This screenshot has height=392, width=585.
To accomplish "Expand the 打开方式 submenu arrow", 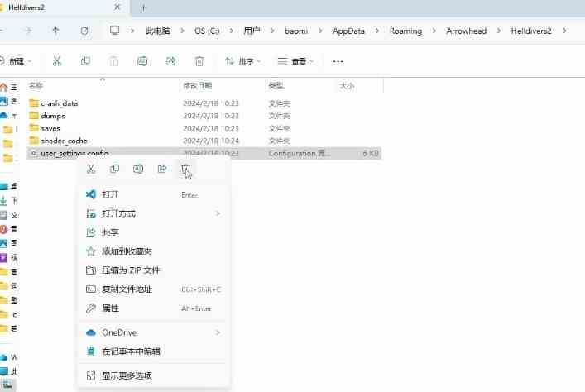I will tap(218, 213).
